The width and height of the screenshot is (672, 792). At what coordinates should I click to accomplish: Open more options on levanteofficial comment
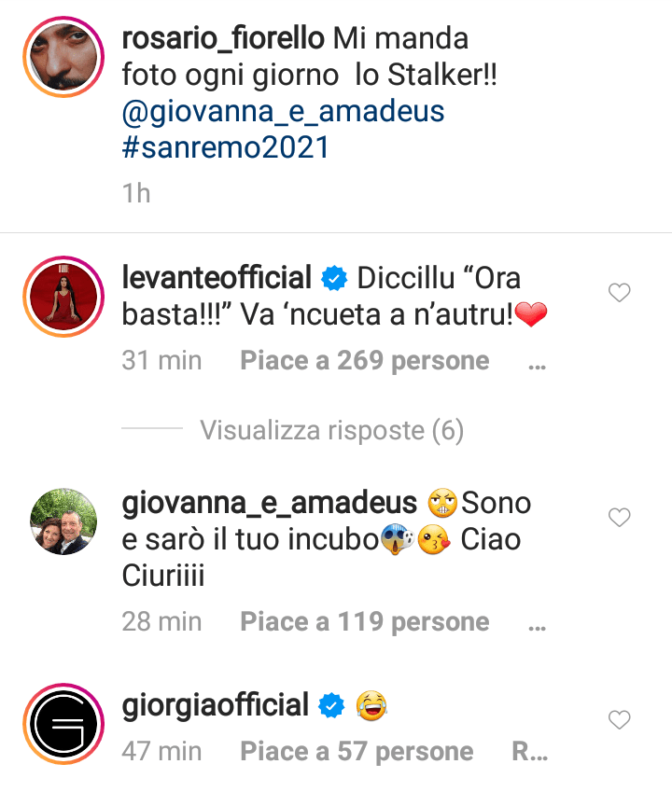coord(537,362)
